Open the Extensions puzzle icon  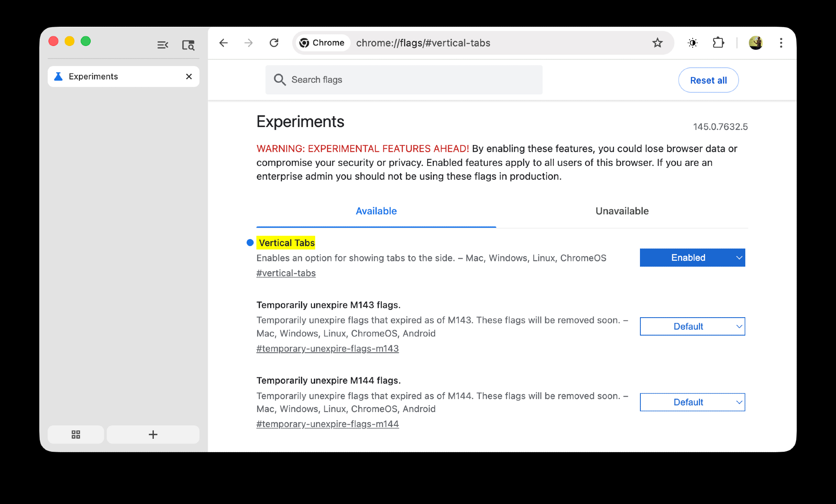(x=718, y=43)
